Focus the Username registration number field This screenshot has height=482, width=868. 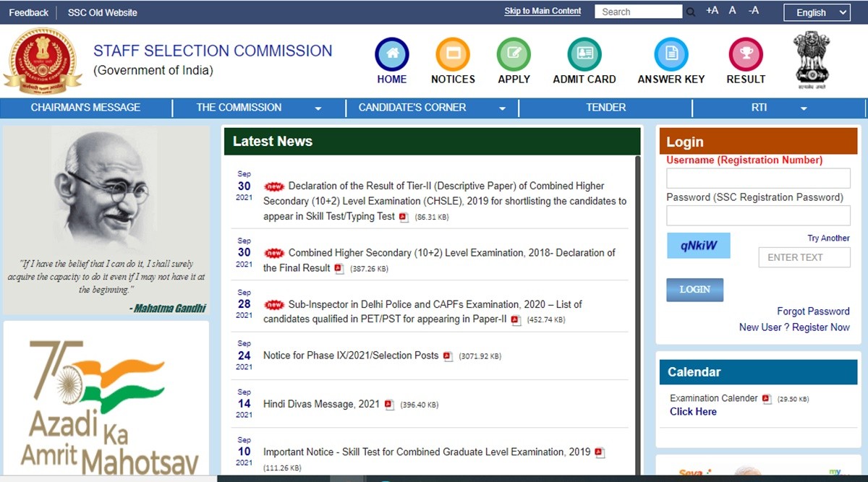coord(758,178)
